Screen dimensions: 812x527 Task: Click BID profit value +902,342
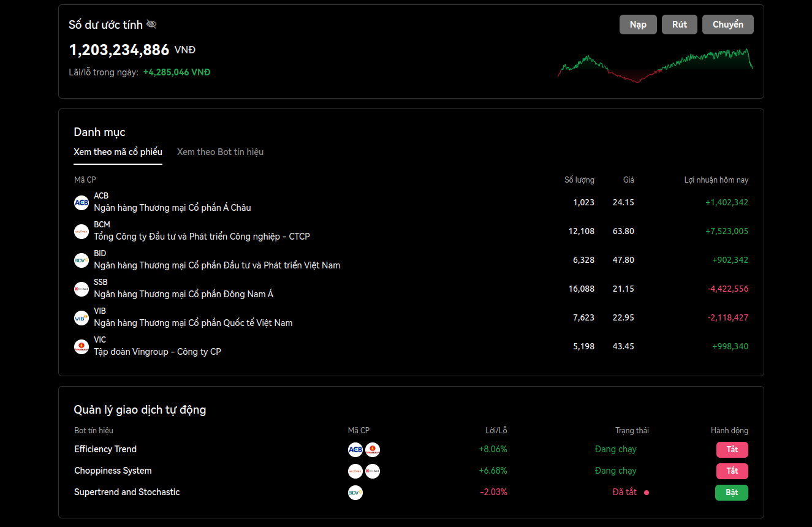click(730, 260)
